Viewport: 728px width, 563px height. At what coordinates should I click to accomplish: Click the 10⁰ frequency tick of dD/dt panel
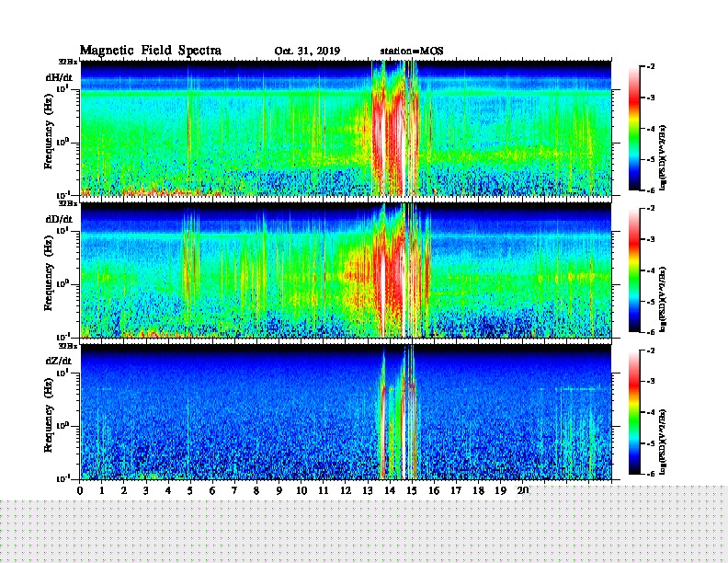(63, 283)
